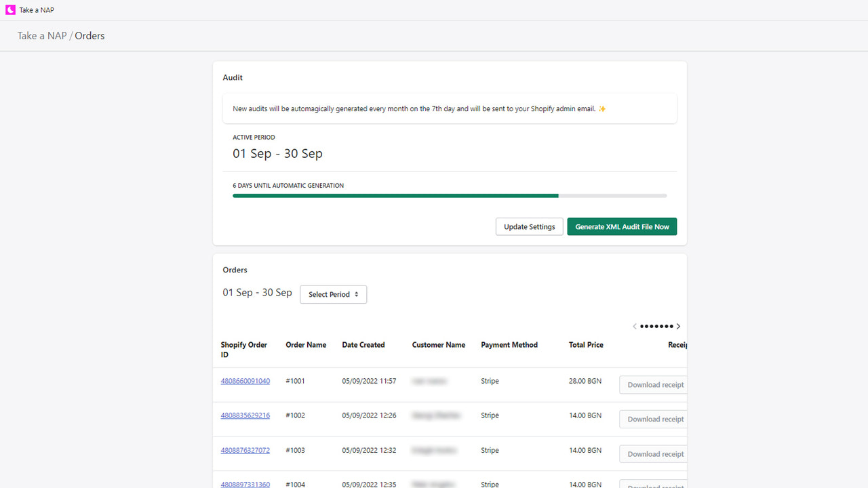Click the Shopify Order ID column header

point(244,349)
